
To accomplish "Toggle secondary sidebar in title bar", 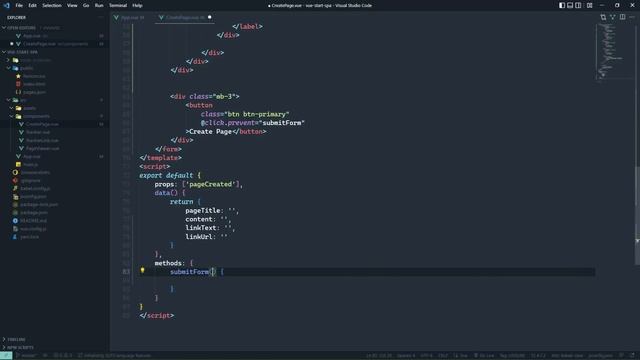I will point(578,5).
